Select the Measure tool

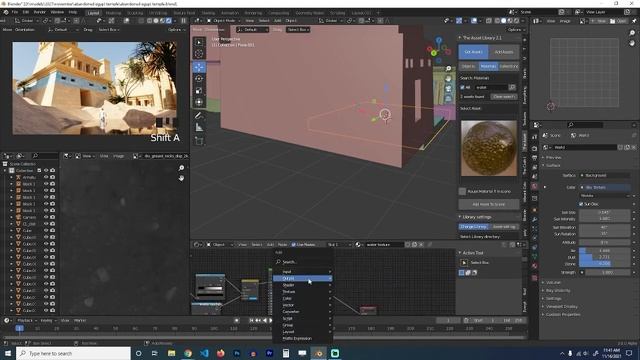(x=199, y=128)
